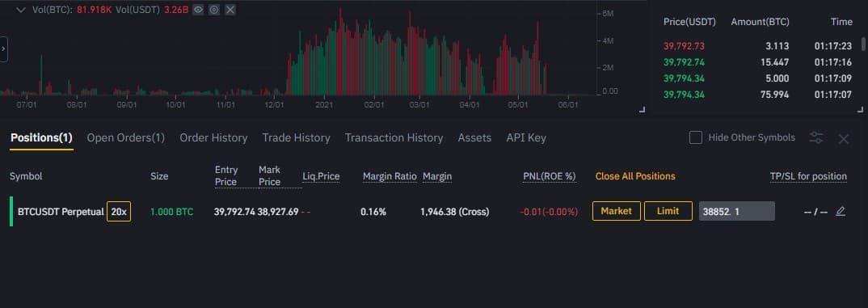
Task: Expand the left side panel arrow
Action: (3, 49)
